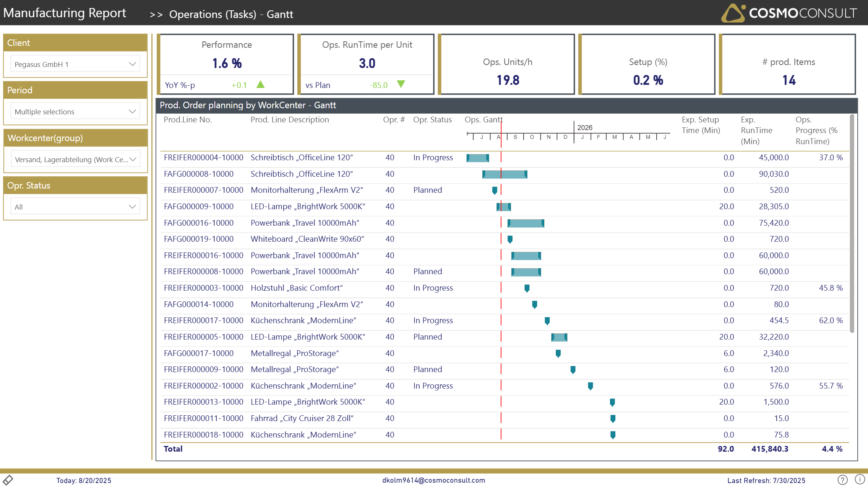Click the green vs Plan down-arrow indicator

401,84
